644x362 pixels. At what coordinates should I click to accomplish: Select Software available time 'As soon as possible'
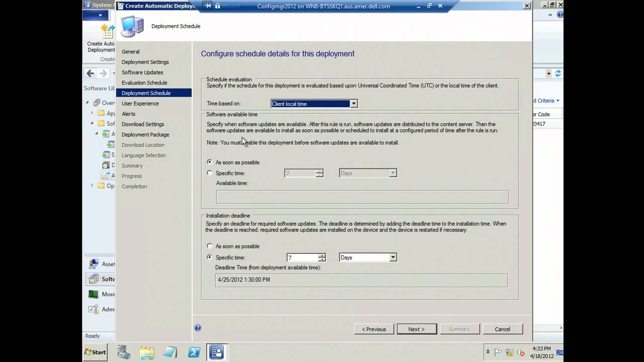[x=210, y=162]
